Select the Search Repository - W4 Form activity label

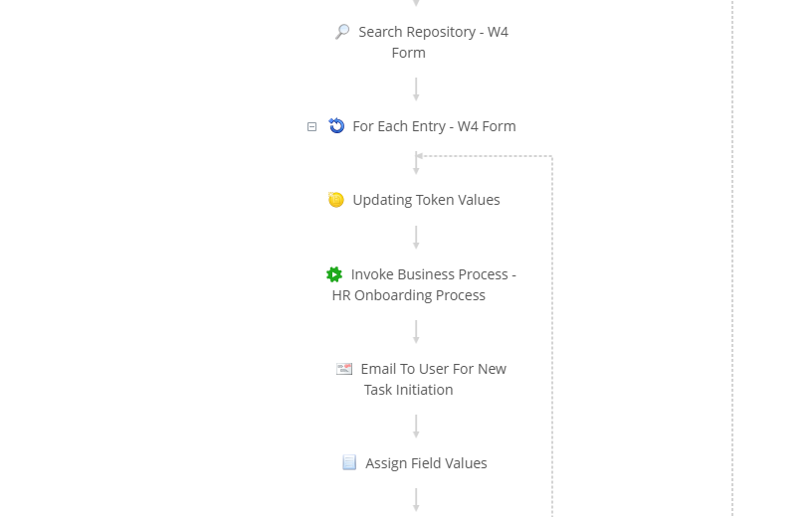[x=433, y=32]
